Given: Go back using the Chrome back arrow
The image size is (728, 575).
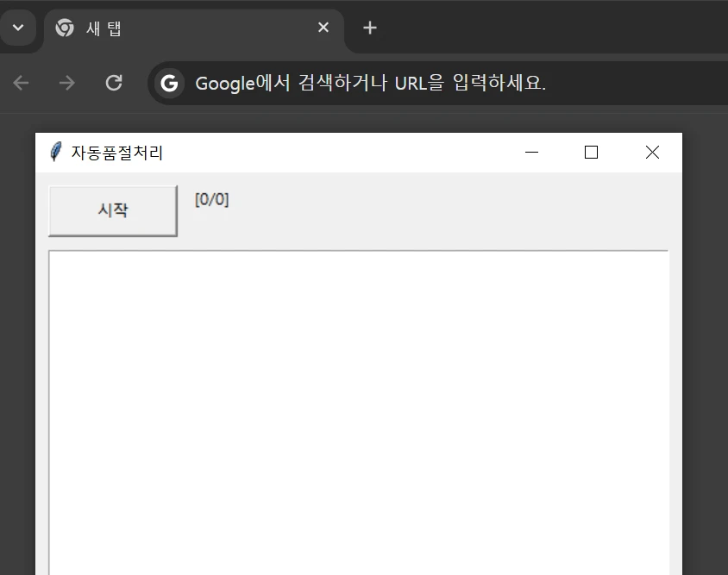Looking at the screenshot, I should coord(21,83).
